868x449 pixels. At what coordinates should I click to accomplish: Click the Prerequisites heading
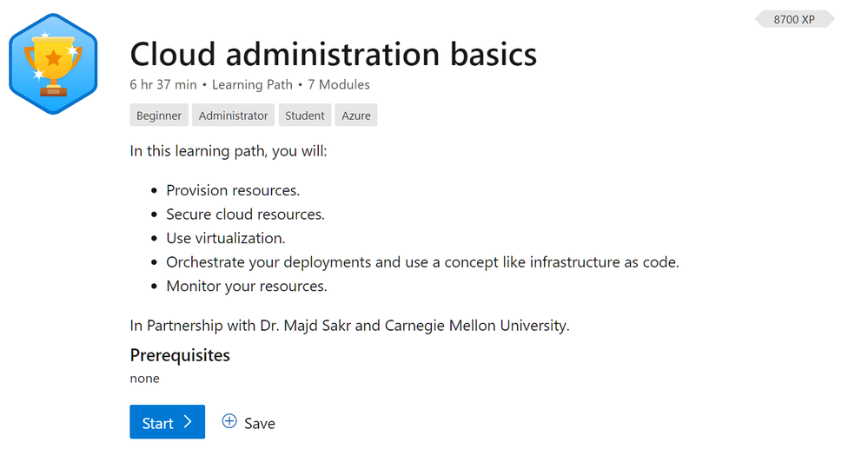(x=180, y=355)
